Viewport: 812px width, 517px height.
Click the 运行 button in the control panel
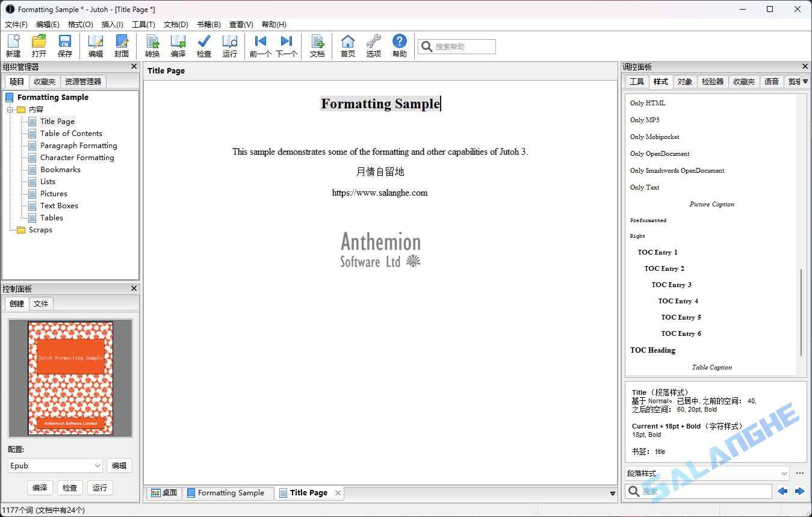pos(100,488)
